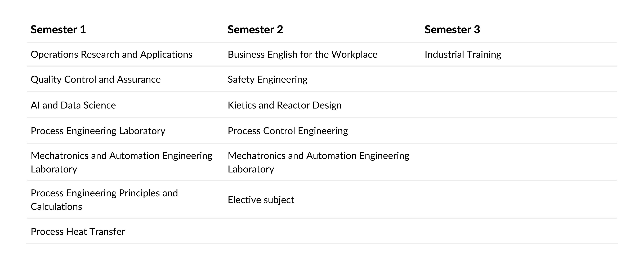This screenshot has height=260, width=644.
Task: Click Process Control Engineering subject
Action: pyautogui.click(x=288, y=131)
